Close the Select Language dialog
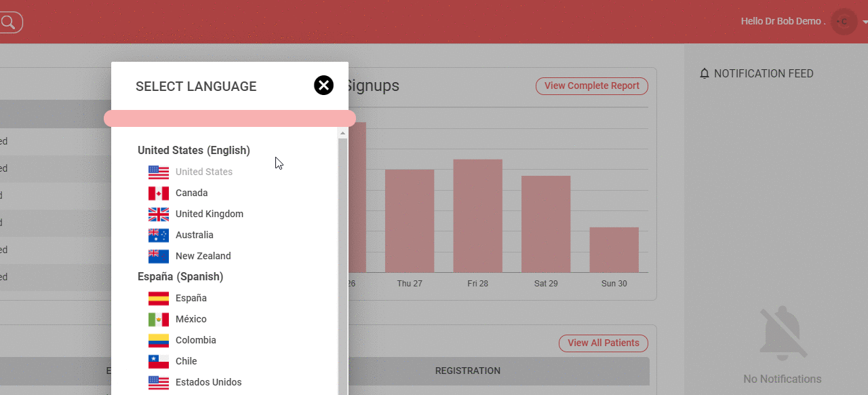Screen dimensions: 868x395 [323, 86]
